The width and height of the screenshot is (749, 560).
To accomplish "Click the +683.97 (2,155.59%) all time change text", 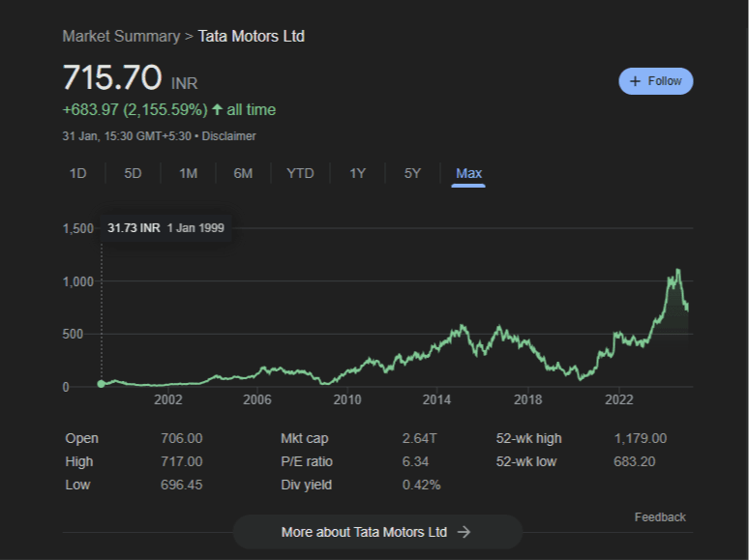I will (x=169, y=110).
